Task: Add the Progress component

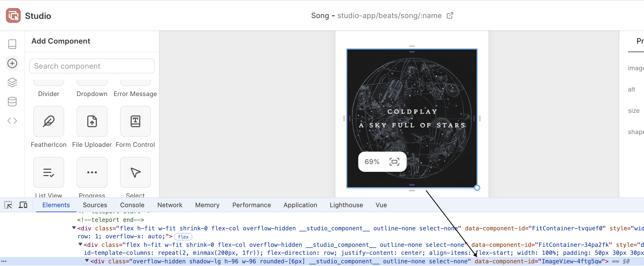Action: click(x=92, y=172)
